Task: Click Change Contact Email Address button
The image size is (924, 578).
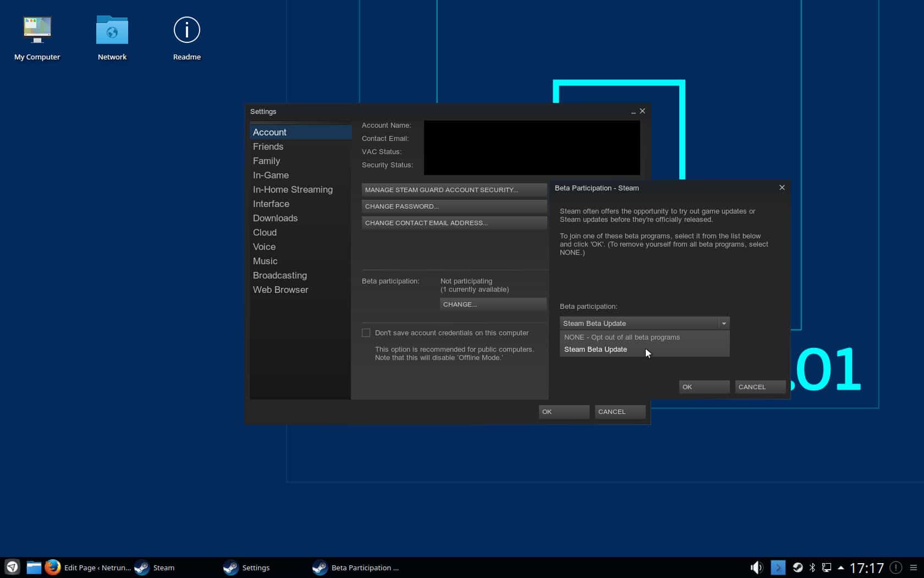Action: coord(454,223)
